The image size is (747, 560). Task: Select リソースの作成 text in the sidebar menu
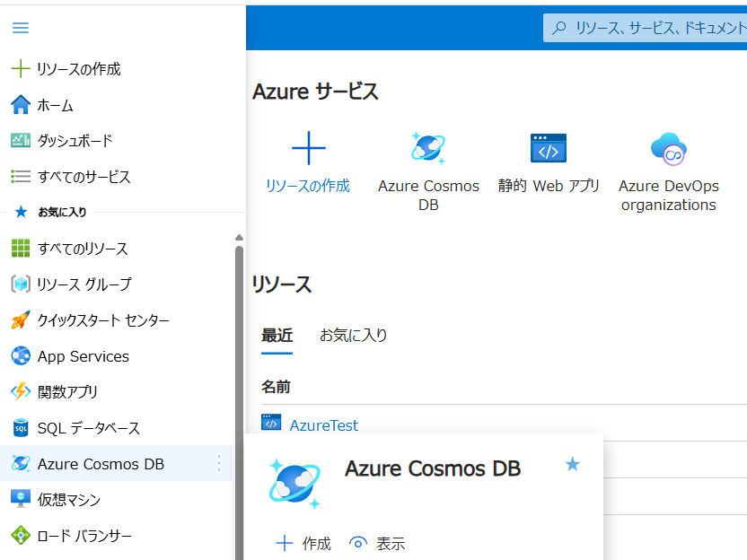click(x=79, y=69)
